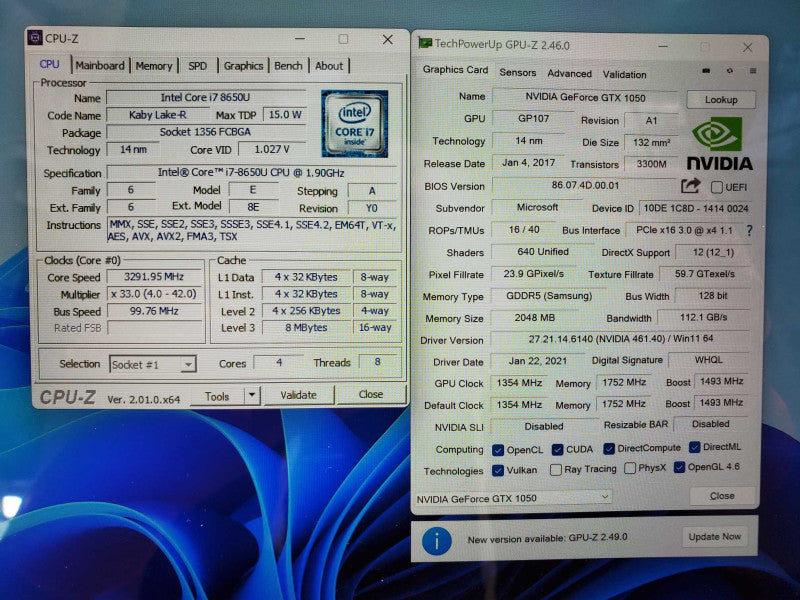The image size is (800, 600).
Task: Click the Max TDP value 15.0 W
Action: [x=285, y=114]
